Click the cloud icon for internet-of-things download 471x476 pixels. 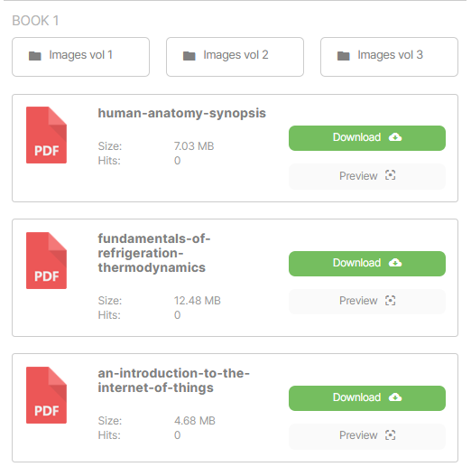coord(395,397)
